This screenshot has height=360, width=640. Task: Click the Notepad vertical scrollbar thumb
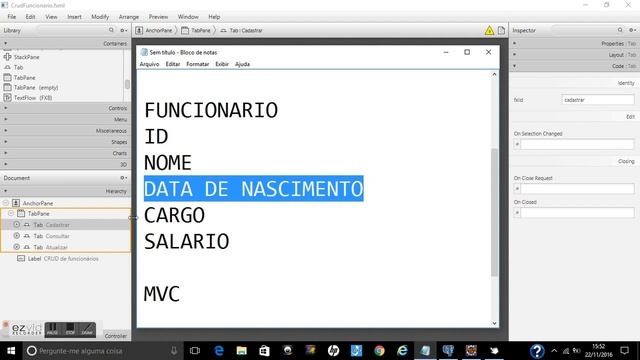494,212
